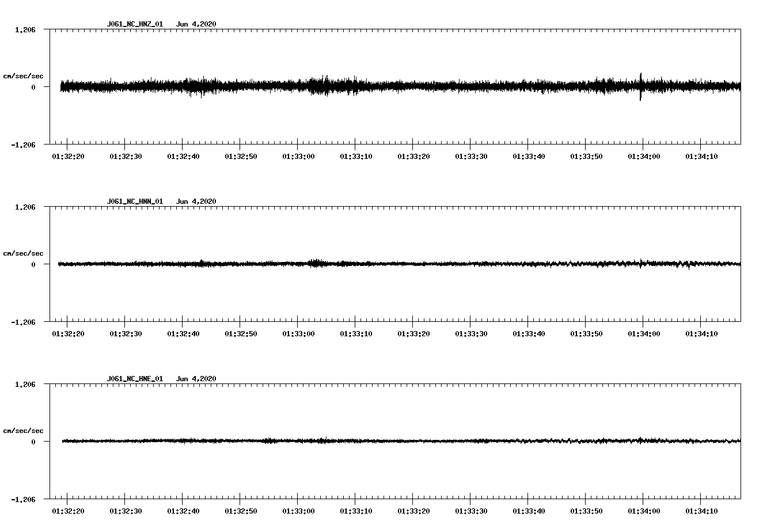
Task: Click the J061_NC_HNE_01 channel title
Action: tap(135, 379)
